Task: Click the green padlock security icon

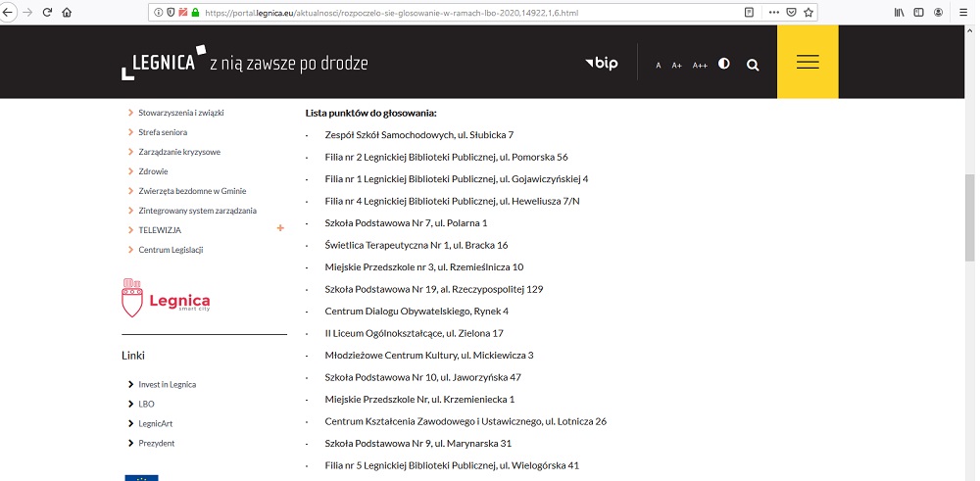Action: tap(195, 12)
